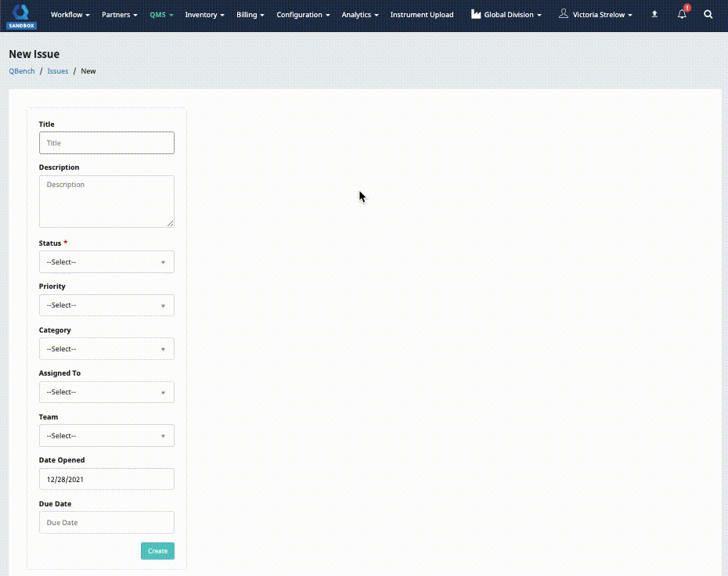Open the Workflow menu

[70, 15]
